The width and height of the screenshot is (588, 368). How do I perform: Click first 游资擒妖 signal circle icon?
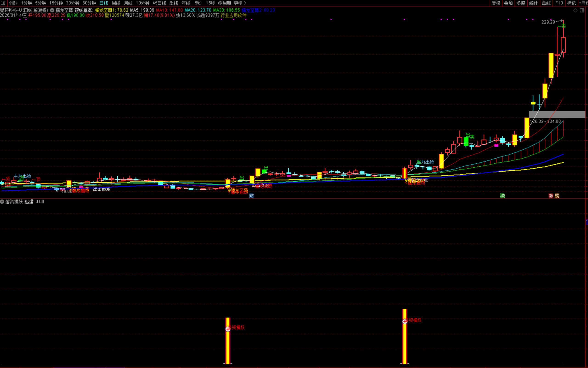point(228,329)
